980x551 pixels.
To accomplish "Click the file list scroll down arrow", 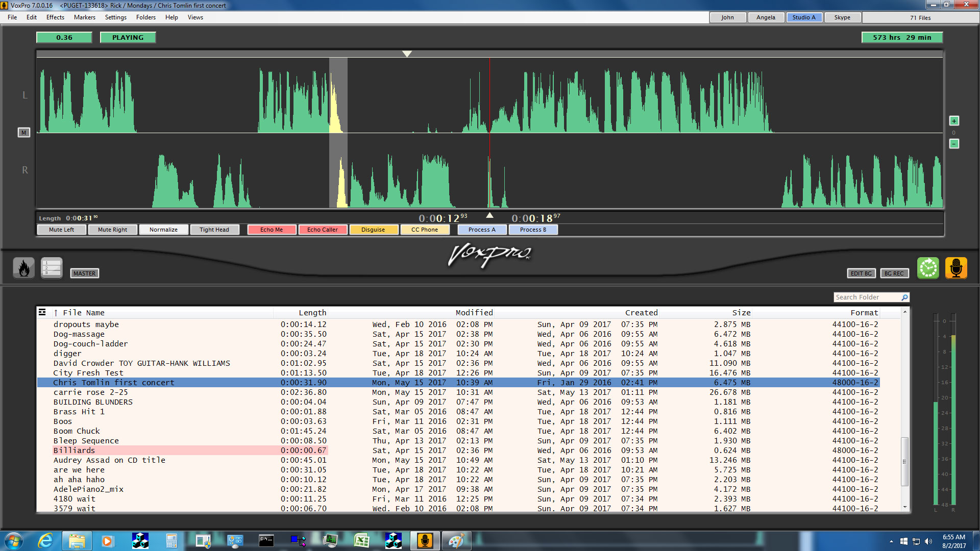I will click(x=904, y=507).
